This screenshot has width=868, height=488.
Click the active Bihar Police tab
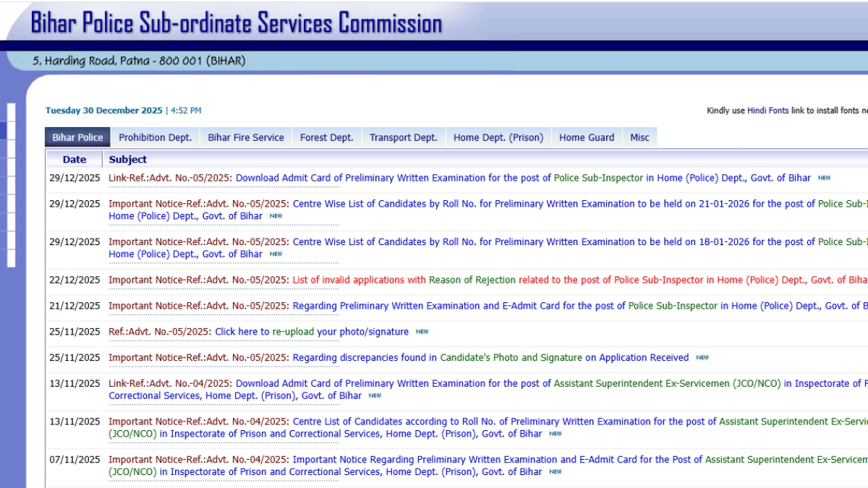click(x=77, y=137)
